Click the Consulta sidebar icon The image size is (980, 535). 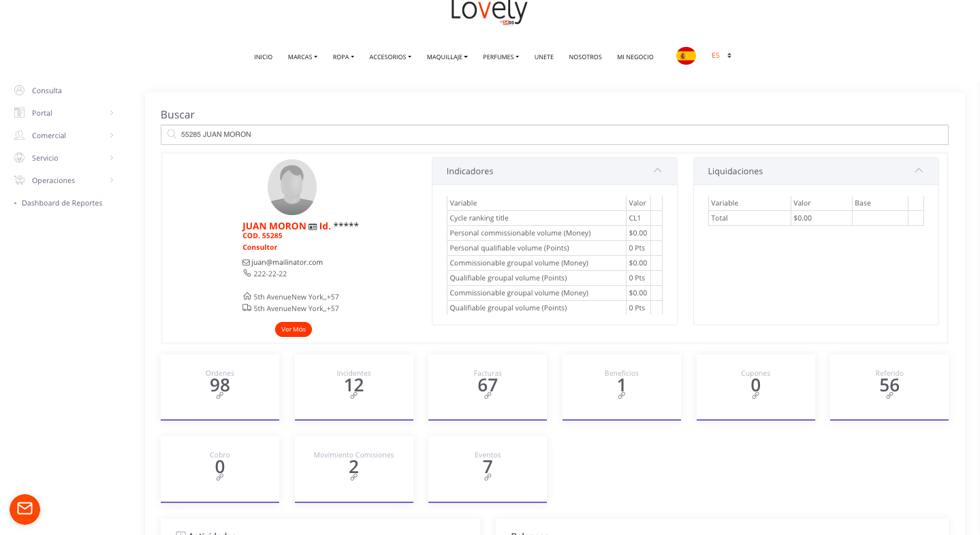pyautogui.click(x=19, y=90)
